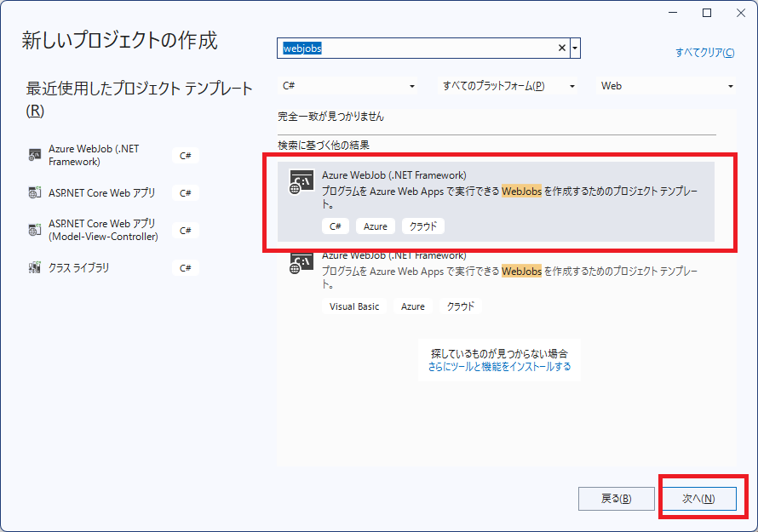Select Azure WebJob (.NET Framework) C# template
This screenshot has width=758, height=532.
(496, 201)
